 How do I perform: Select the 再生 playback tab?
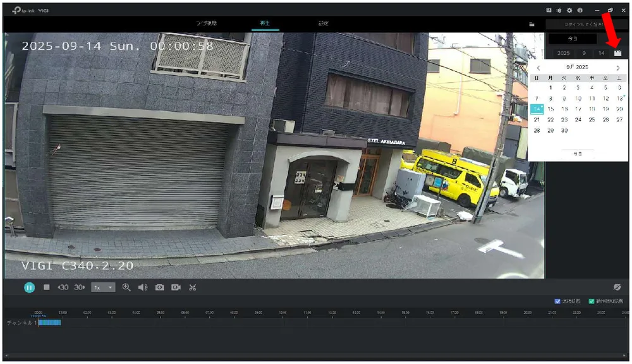pyautogui.click(x=264, y=23)
